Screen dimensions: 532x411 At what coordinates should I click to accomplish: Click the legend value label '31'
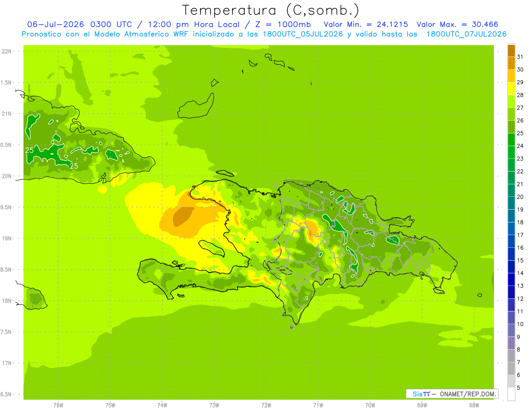520,57
